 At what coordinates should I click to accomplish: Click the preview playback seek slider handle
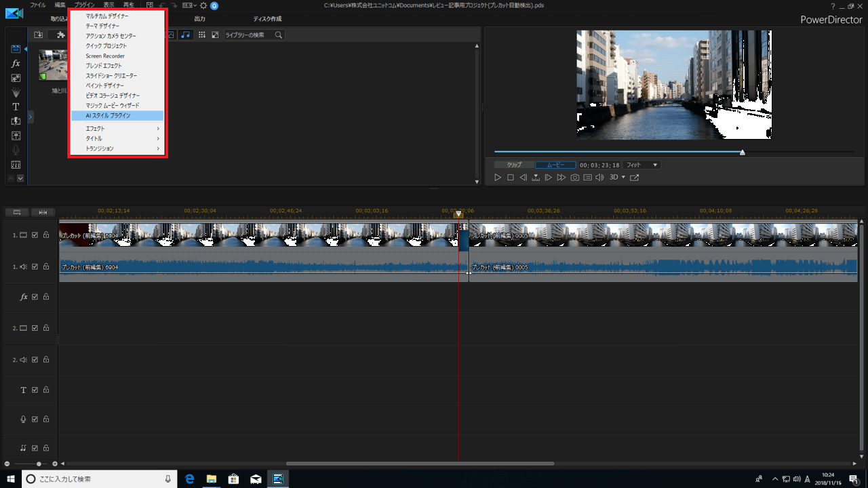(x=743, y=152)
